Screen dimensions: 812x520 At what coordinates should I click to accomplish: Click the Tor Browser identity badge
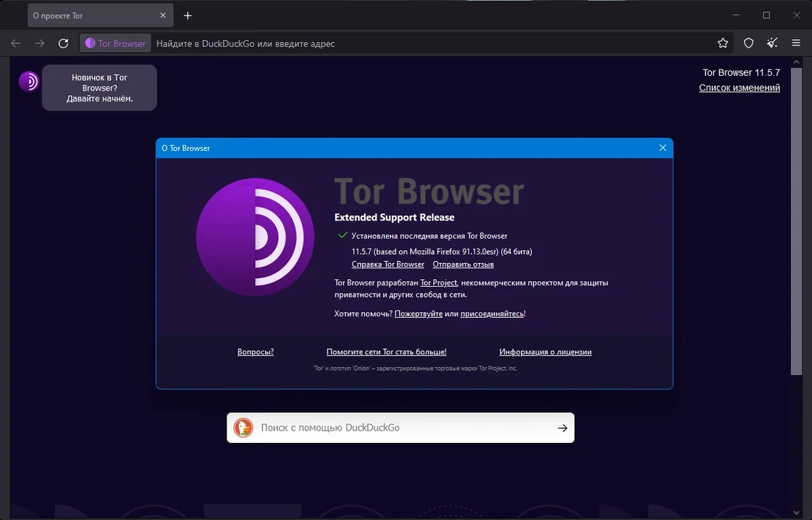coord(116,43)
